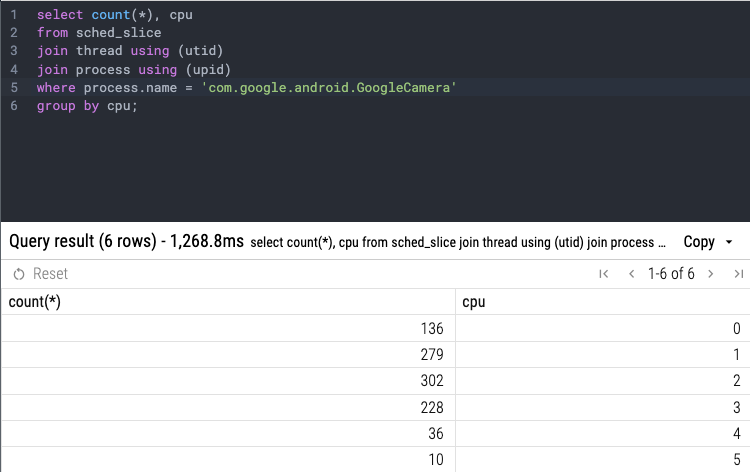Viewport: 750px width, 472px height.
Task: Click the truncated query text in results header
Action: pos(458,242)
